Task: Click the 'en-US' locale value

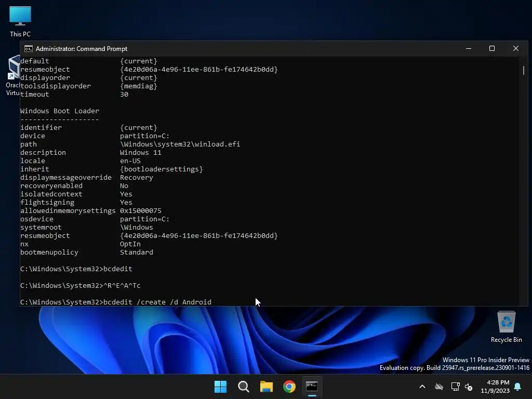Action: [130, 161]
